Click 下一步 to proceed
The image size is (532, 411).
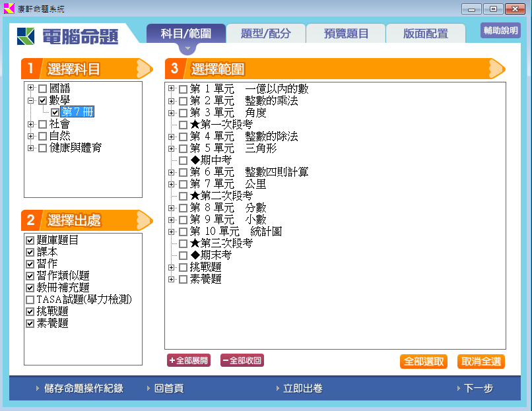click(478, 389)
